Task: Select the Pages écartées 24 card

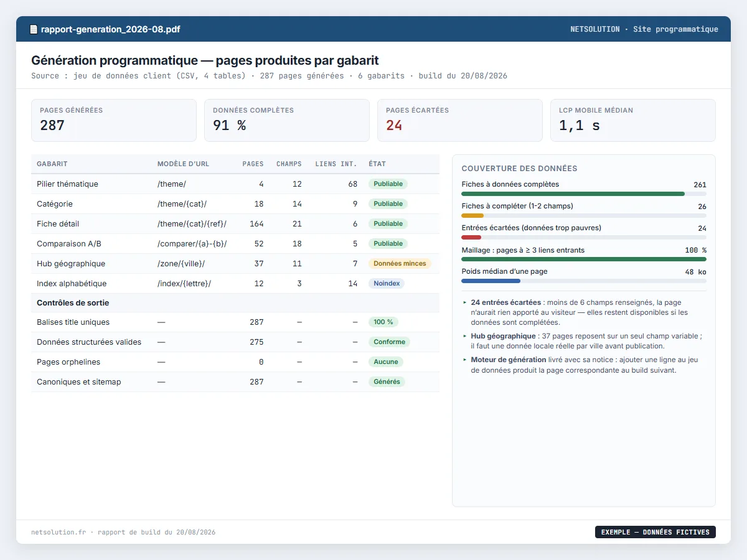Action: [x=460, y=121]
